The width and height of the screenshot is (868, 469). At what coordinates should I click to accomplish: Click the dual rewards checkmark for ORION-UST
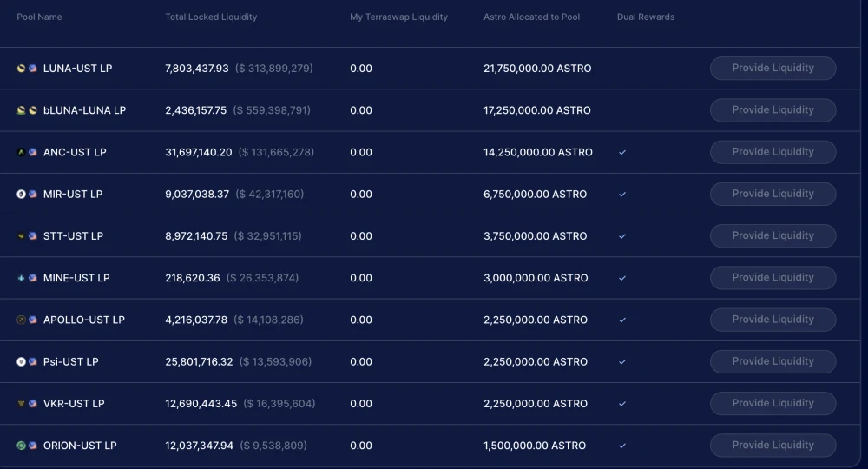click(x=622, y=446)
